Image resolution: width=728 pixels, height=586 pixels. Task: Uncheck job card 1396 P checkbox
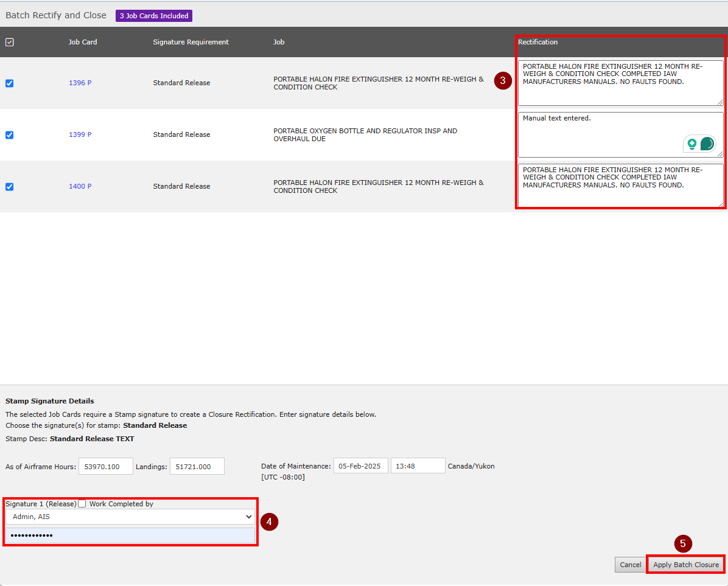(x=9, y=83)
